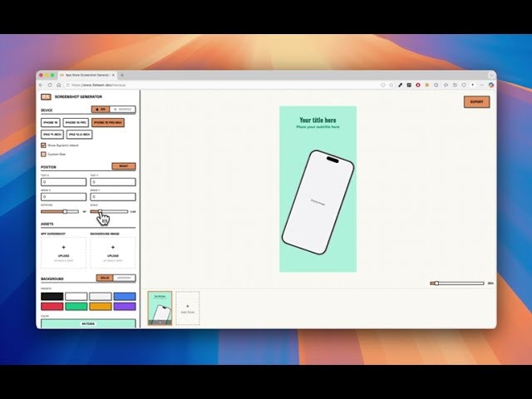Image resolution: width=532 pixels, height=399 pixels.
Task: Reload the page with the refresh icon
Action: [x=50, y=85]
